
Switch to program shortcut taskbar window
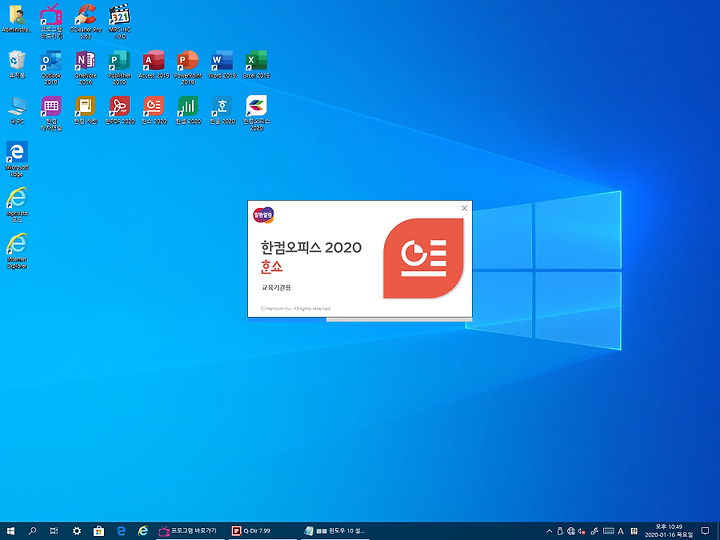(191, 531)
